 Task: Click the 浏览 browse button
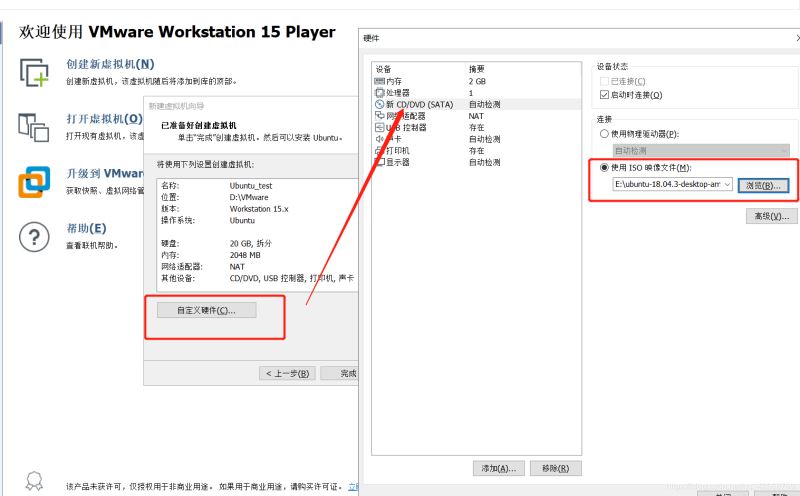pyautogui.click(x=764, y=185)
